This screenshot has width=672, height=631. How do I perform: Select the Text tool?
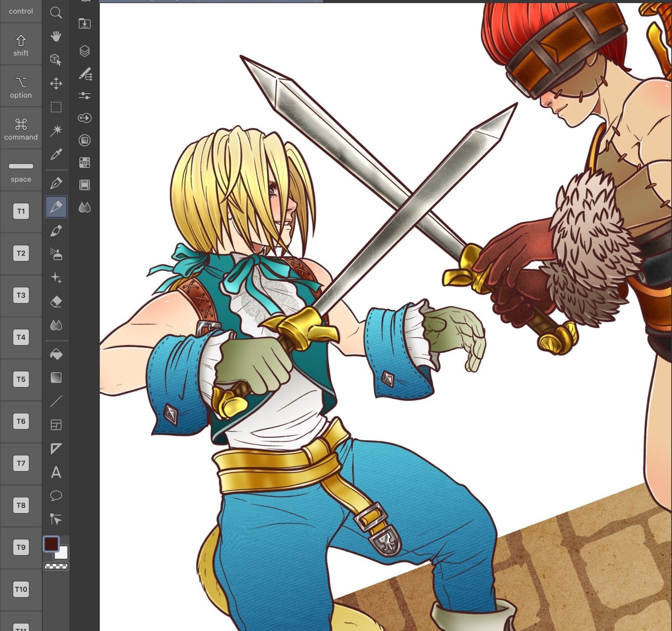56,472
